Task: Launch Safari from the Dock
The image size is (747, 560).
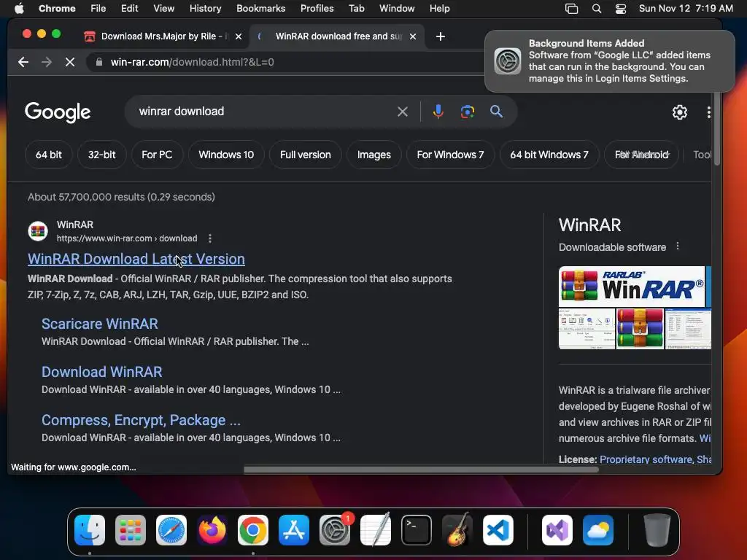Action: [171, 529]
